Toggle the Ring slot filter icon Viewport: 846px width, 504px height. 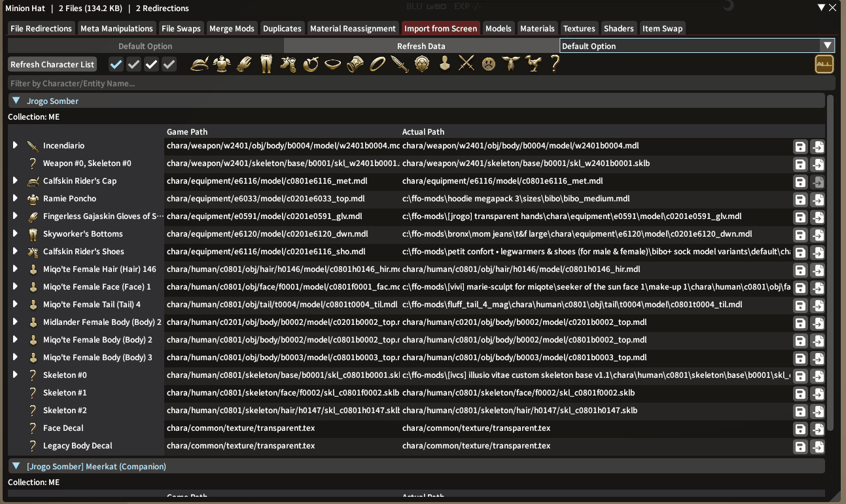378,64
